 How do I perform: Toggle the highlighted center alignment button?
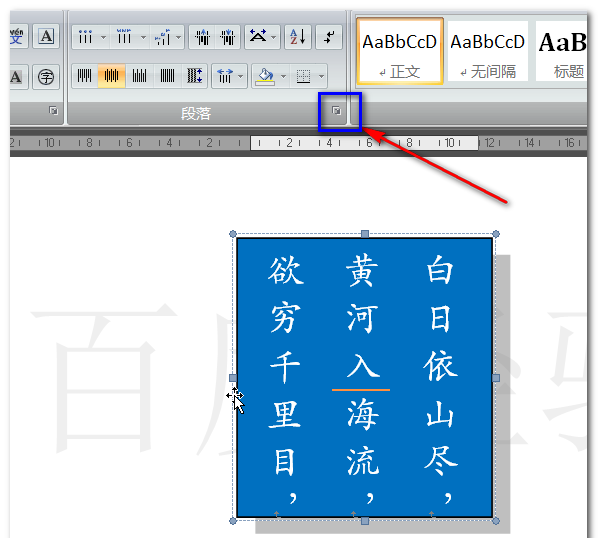pos(111,76)
